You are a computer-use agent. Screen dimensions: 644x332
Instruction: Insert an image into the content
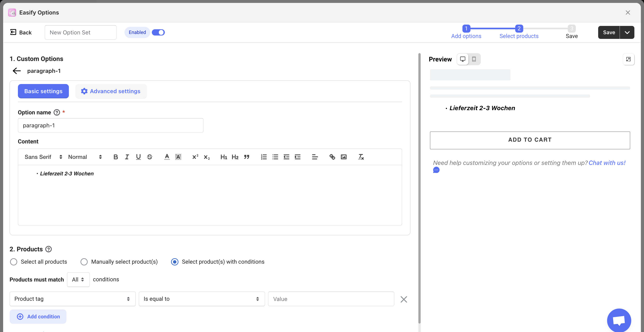coord(343,157)
